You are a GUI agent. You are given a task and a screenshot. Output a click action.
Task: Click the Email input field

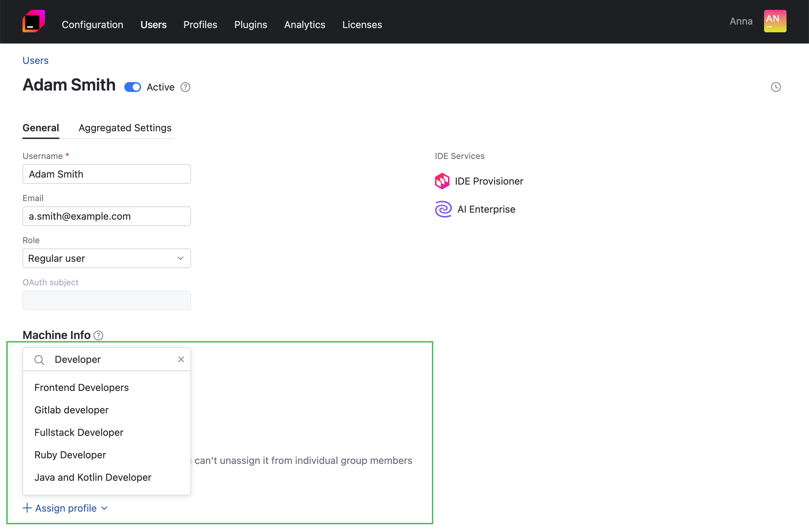pyautogui.click(x=106, y=216)
